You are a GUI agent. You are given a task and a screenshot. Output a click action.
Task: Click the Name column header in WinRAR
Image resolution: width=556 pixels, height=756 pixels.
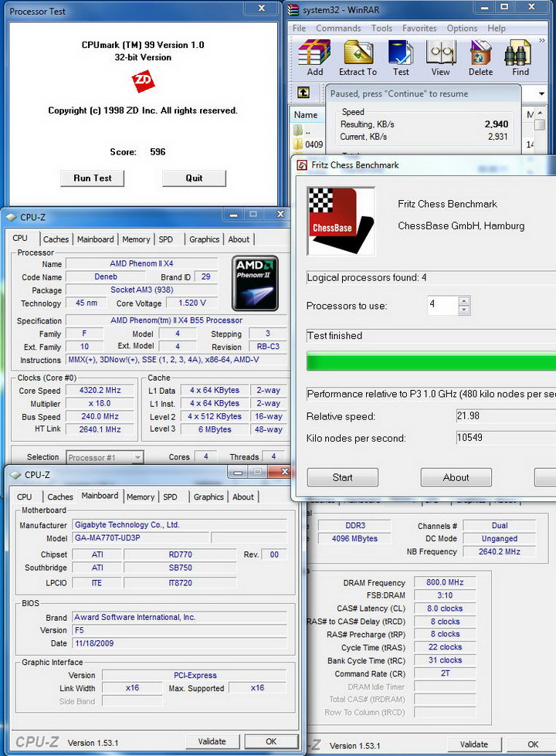(306, 115)
